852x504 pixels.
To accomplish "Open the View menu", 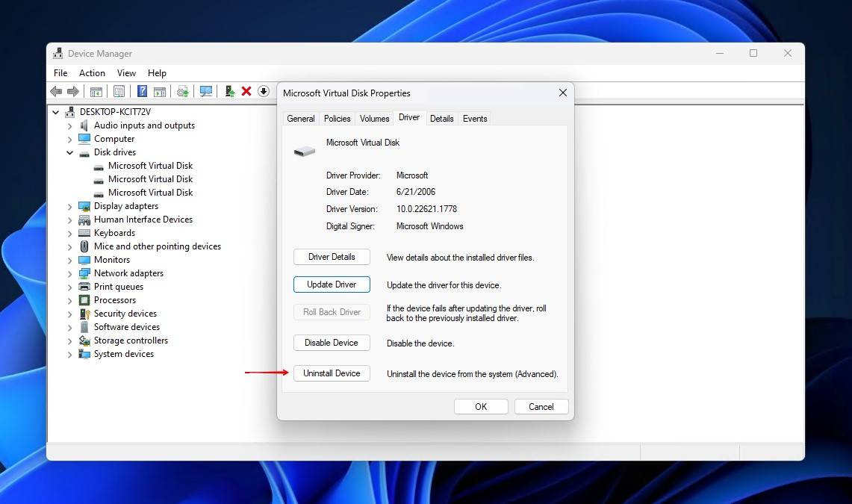I will pyautogui.click(x=126, y=72).
